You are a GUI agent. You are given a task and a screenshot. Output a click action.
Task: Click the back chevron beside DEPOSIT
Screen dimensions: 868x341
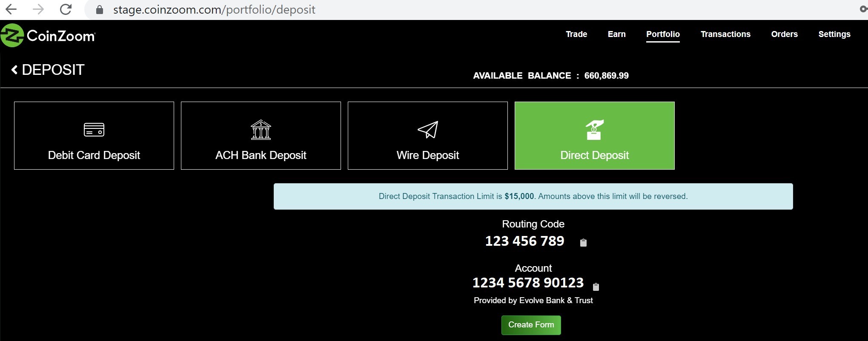14,70
